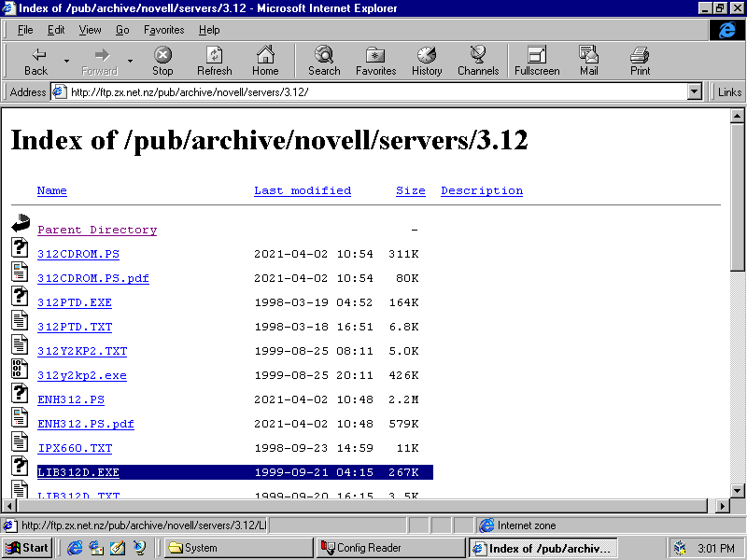The image size is (747, 560).
Task: Click the horizontal scrollbar right arrow
Action: tap(723, 506)
